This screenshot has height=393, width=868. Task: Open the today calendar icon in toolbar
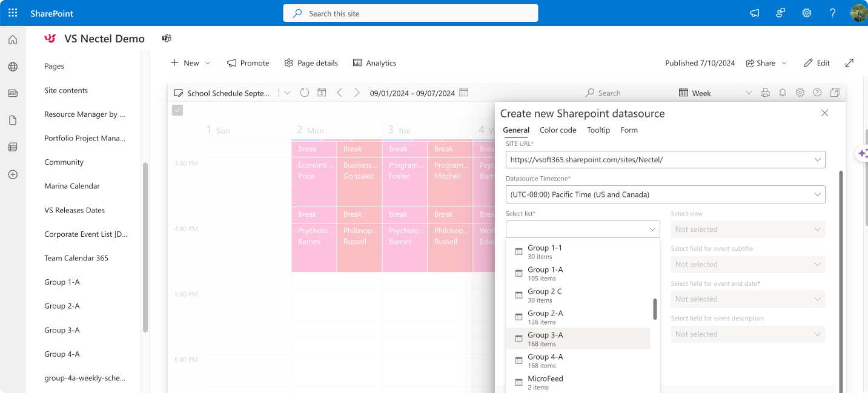click(322, 93)
